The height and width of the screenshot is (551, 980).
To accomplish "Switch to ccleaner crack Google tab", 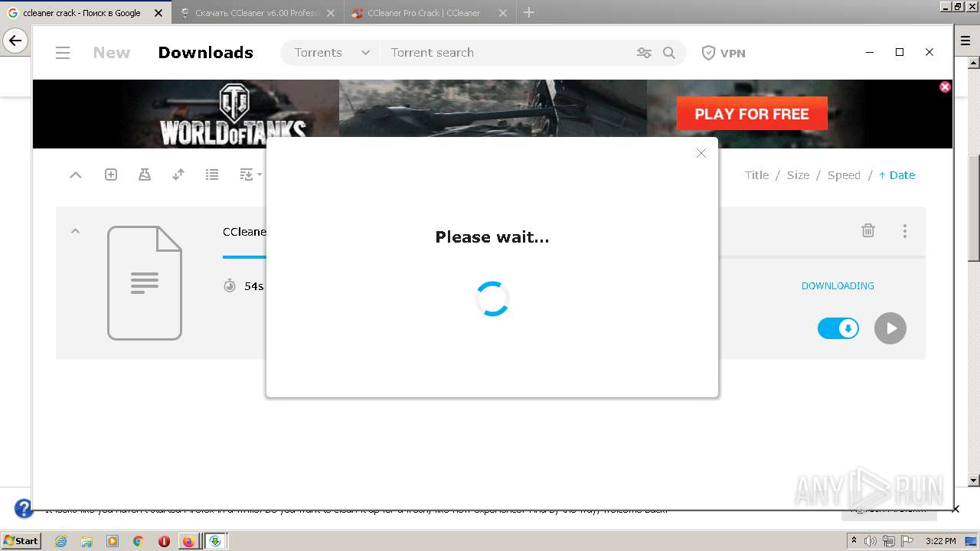I will (86, 13).
